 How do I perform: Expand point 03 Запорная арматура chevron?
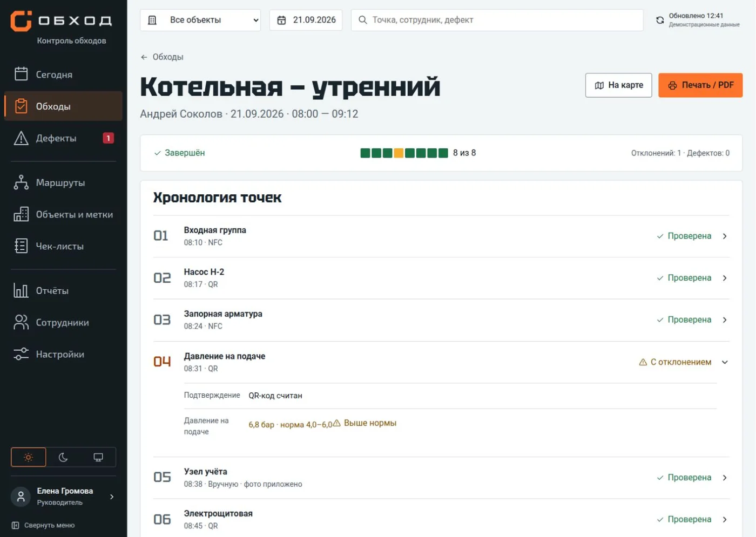[725, 320]
